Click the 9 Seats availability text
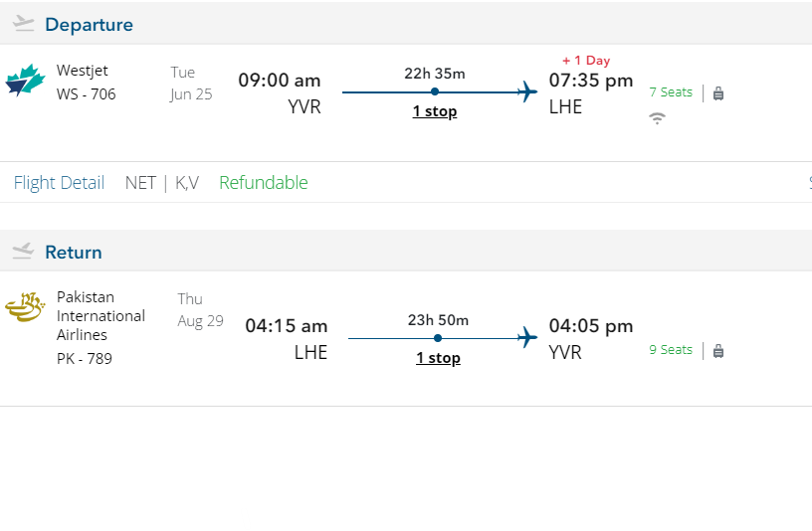This screenshot has width=812, height=531. pyautogui.click(x=671, y=350)
